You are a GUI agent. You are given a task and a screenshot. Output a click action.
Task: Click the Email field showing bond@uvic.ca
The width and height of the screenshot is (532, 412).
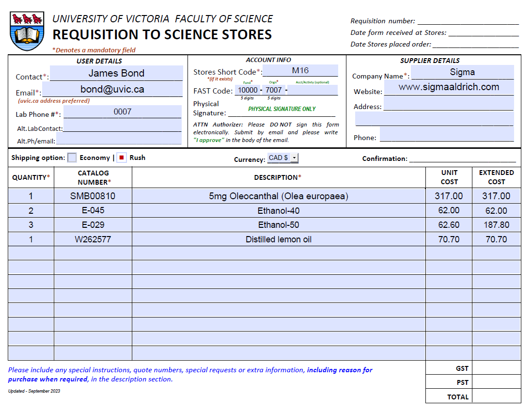point(112,89)
